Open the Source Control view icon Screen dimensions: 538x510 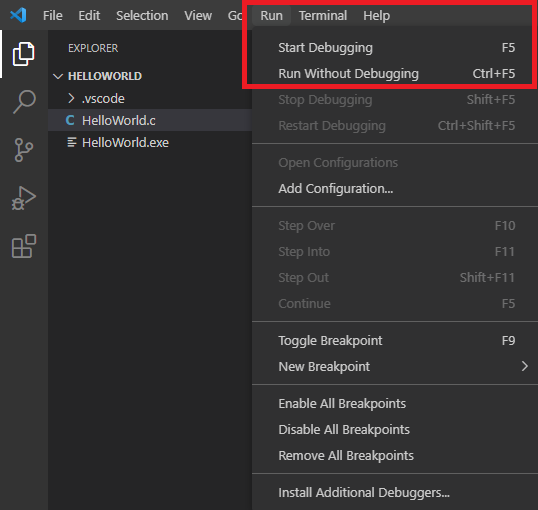[24, 150]
